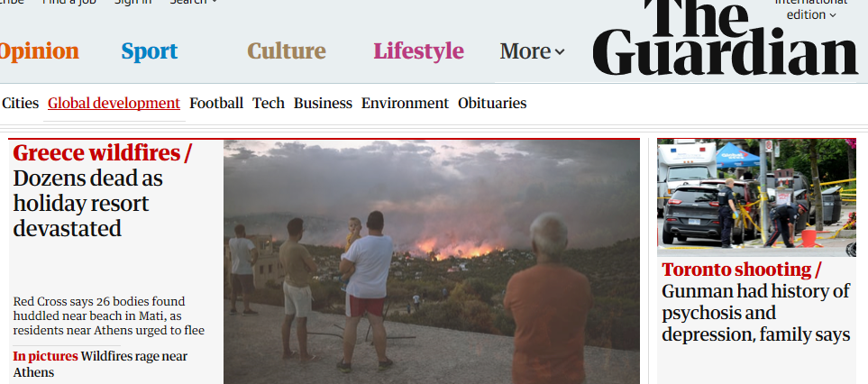Open the Tech subsection
Viewport: 868px width, 384px height.
coord(269,104)
